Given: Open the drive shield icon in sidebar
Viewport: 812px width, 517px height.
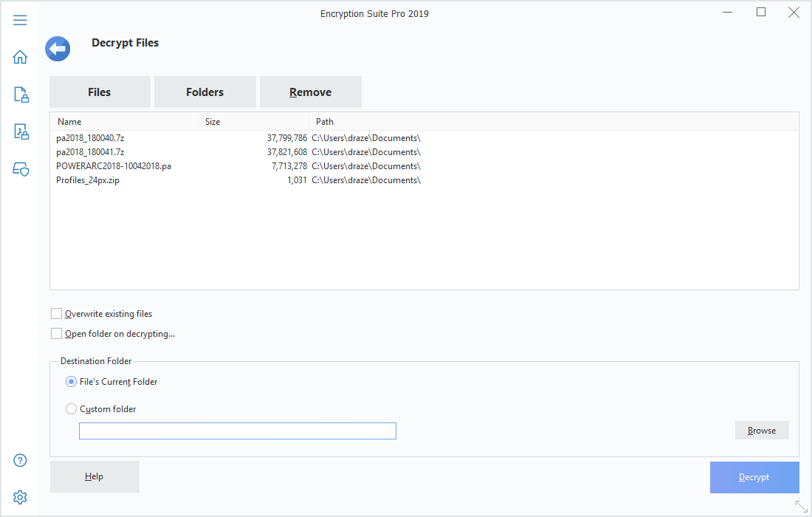Looking at the screenshot, I should 21,169.
